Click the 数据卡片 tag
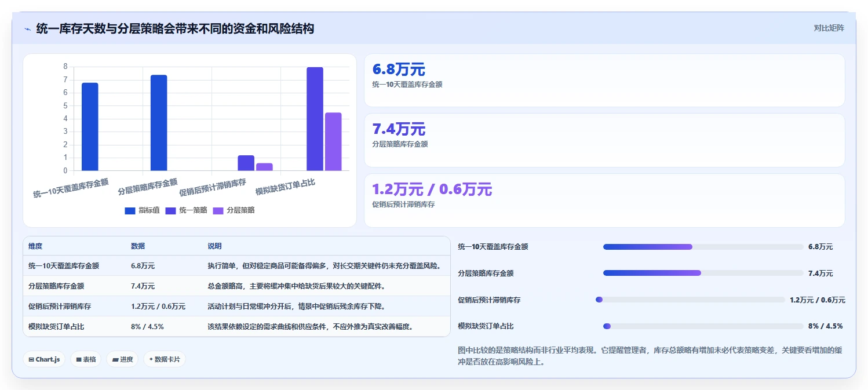868x390 pixels. pos(165,359)
